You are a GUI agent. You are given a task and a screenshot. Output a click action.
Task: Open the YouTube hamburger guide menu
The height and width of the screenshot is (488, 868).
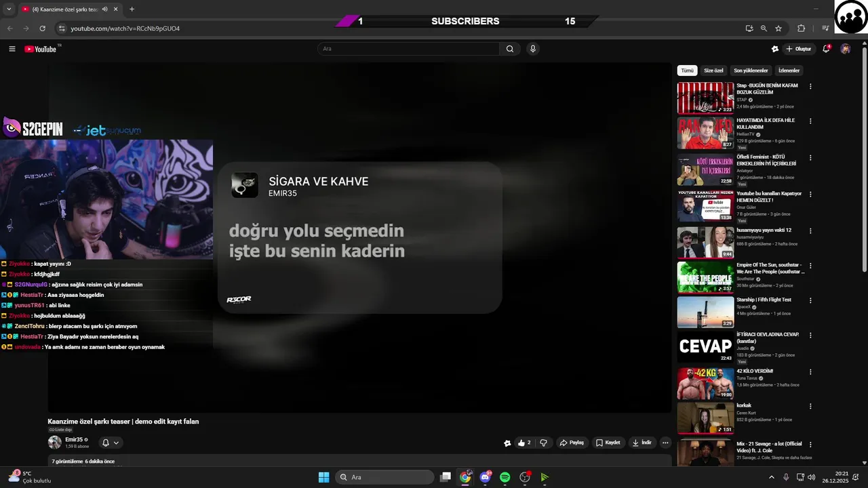point(12,49)
